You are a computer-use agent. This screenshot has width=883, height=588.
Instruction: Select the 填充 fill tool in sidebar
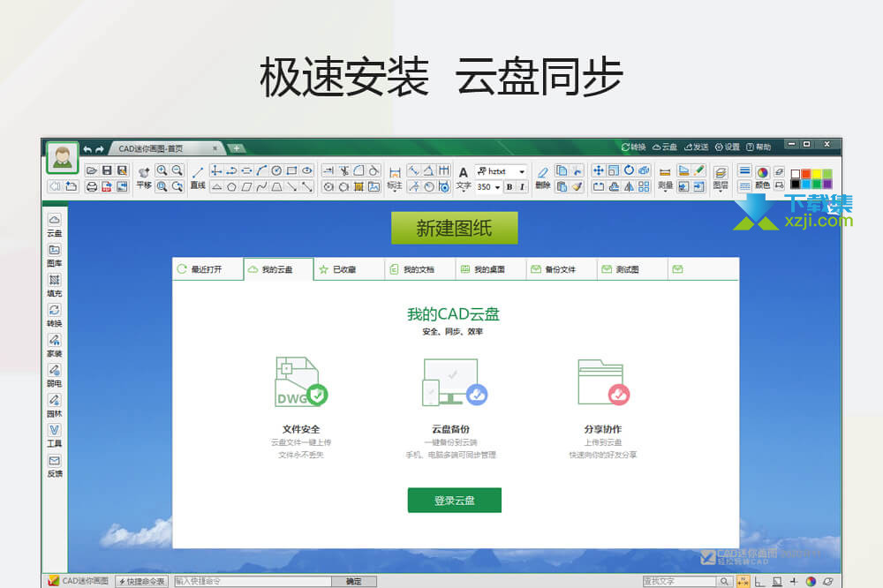click(x=55, y=285)
